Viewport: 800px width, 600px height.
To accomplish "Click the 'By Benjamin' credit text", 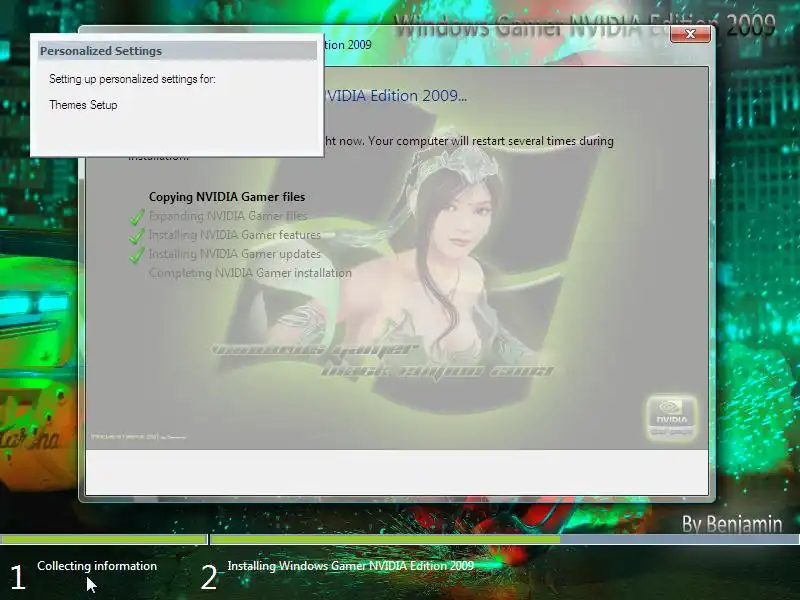I will pos(732,524).
